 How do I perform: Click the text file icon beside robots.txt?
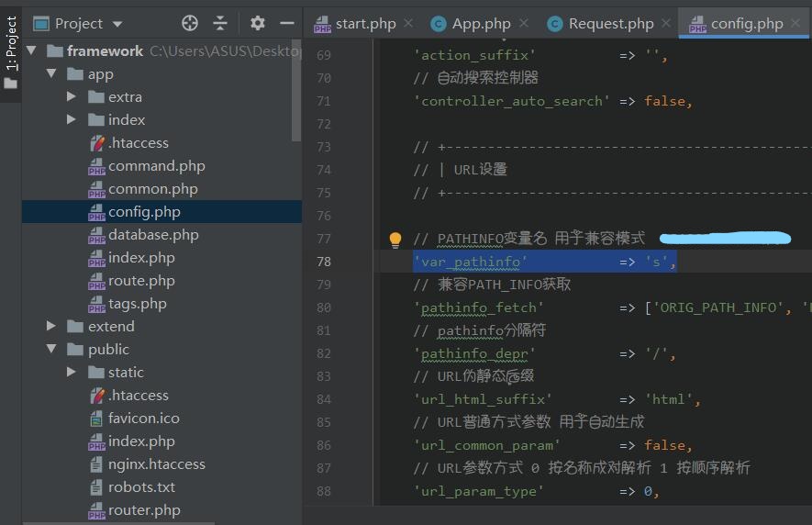tap(96, 487)
